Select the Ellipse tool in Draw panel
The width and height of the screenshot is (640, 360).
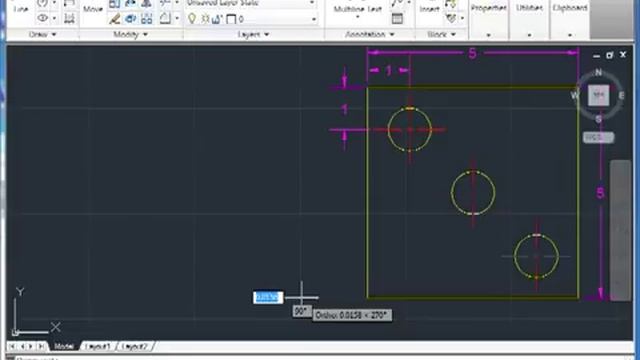42,18
